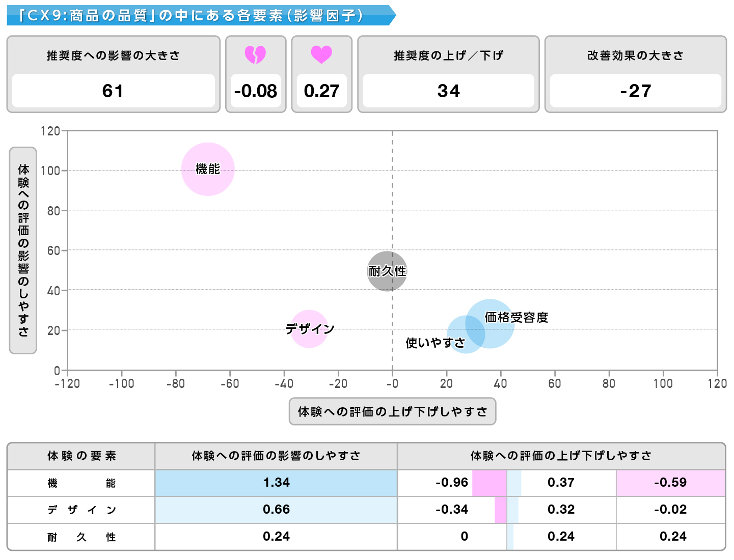Select the 機能 row label in table
The image size is (734, 560).
tap(81, 483)
